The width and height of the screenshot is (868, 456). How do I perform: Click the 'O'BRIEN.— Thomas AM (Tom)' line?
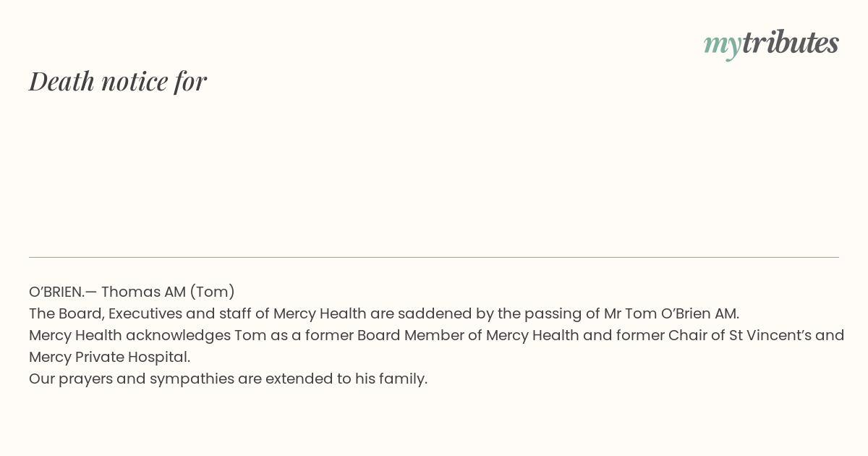coord(132,292)
